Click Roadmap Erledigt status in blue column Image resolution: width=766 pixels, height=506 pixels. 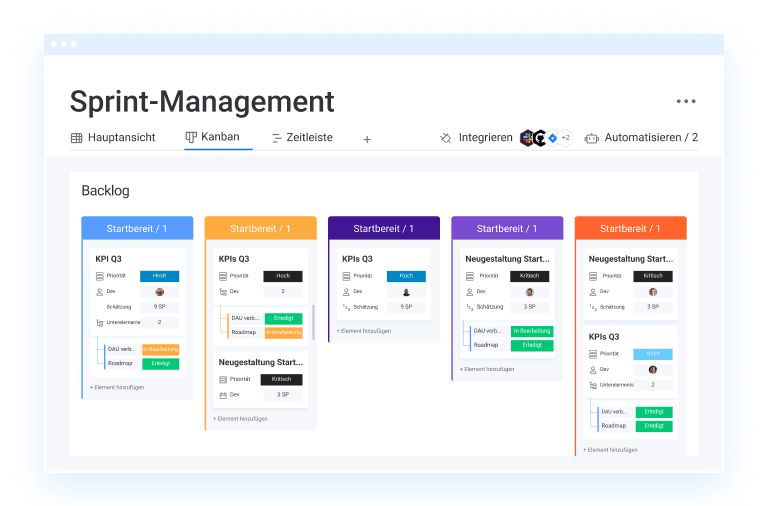coord(161,364)
